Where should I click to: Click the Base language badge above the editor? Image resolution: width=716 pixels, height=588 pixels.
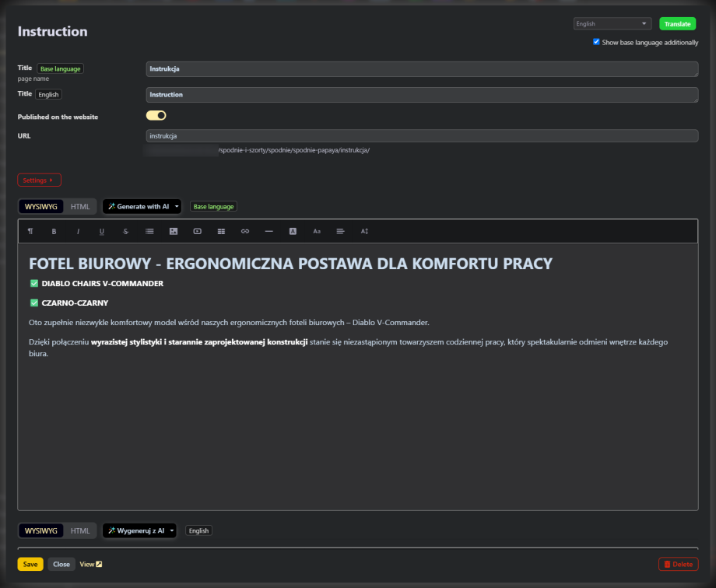click(213, 206)
